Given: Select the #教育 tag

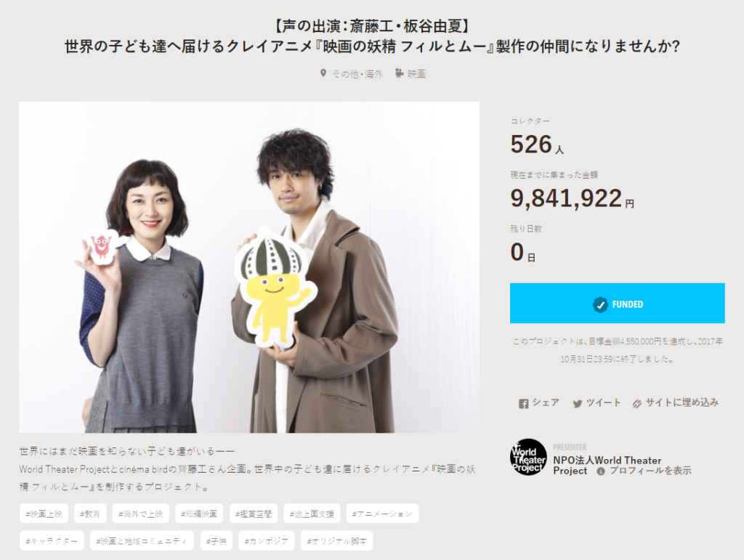Looking at the screenshot, I should pos(90,514).
